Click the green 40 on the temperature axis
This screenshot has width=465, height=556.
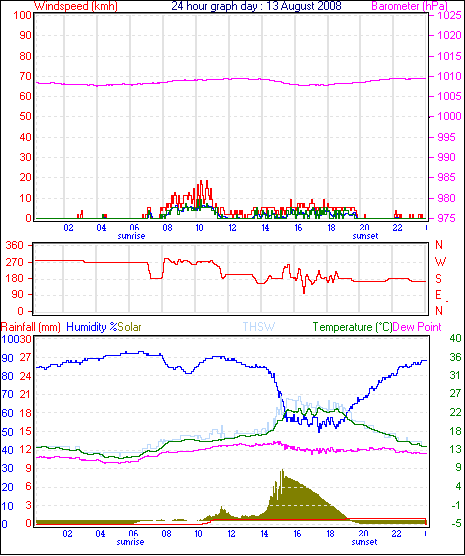[455, 338]
